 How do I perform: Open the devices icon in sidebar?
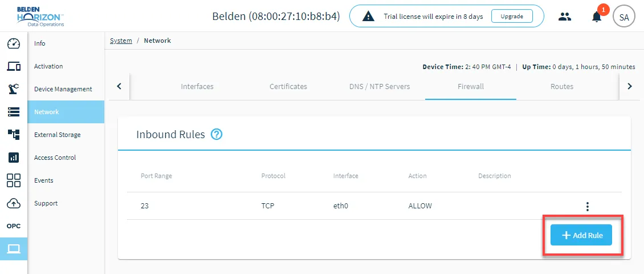tap(14, 66)
